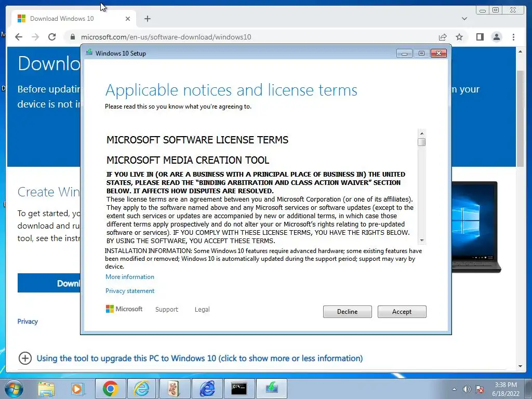Image resolution: width=532 pixels, height=399 pixels.
Task: Reload the Chrome page
Action: point(52,37)
